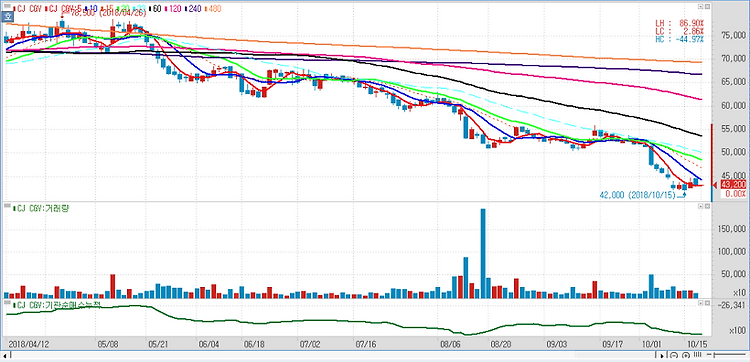
Task: Select the 120-day moving average legend
Action: tap(173, 9)
